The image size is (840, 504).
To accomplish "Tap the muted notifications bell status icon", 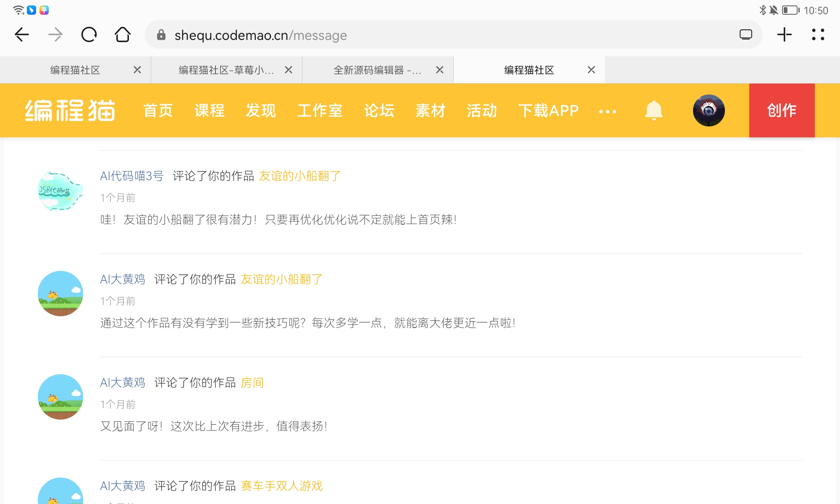I will [x=774, y=10].
